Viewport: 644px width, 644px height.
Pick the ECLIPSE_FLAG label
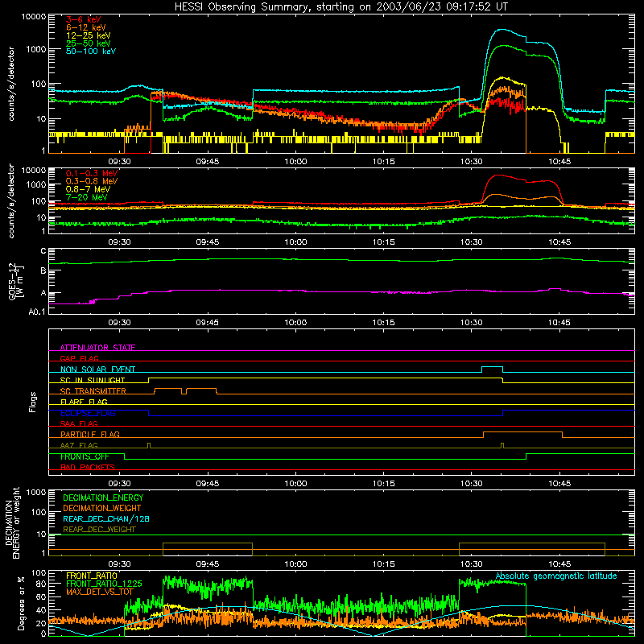(88, 413)
